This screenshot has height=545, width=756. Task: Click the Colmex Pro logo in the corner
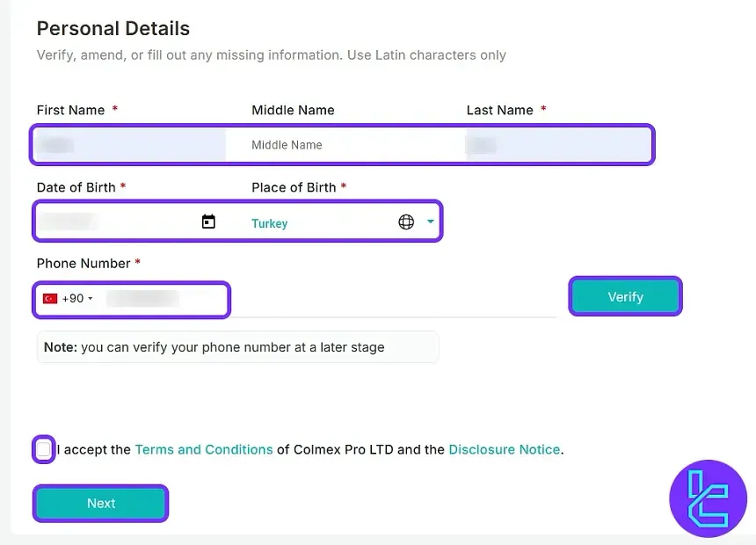tap(709, 498)
